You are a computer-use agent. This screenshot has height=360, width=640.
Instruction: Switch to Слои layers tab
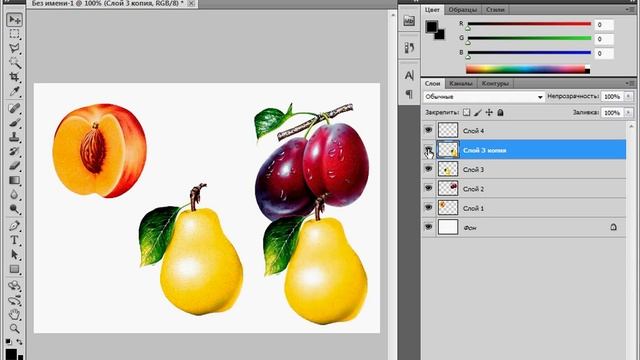[x=432, y=83]
